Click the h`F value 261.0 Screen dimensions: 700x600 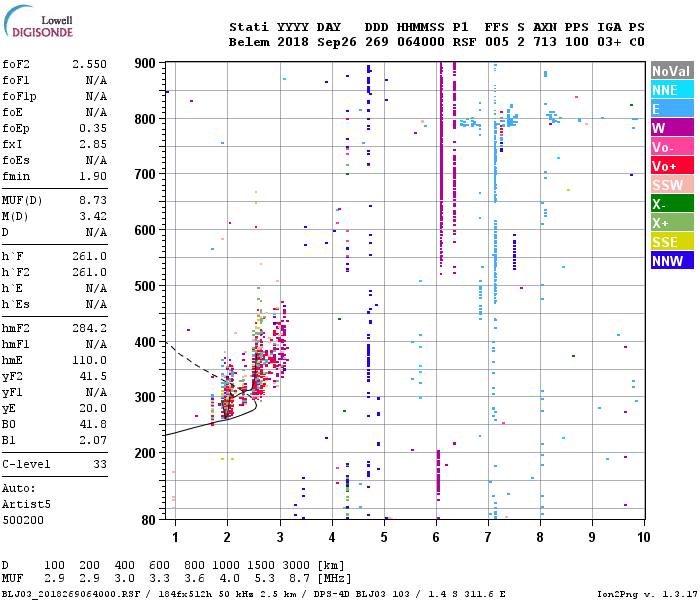point(89,256)
